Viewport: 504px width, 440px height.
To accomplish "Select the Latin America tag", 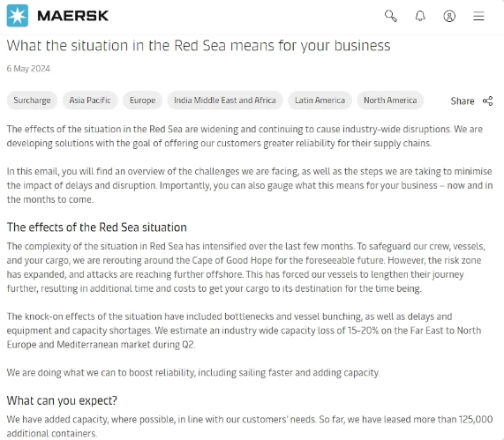I will (320, 101).
